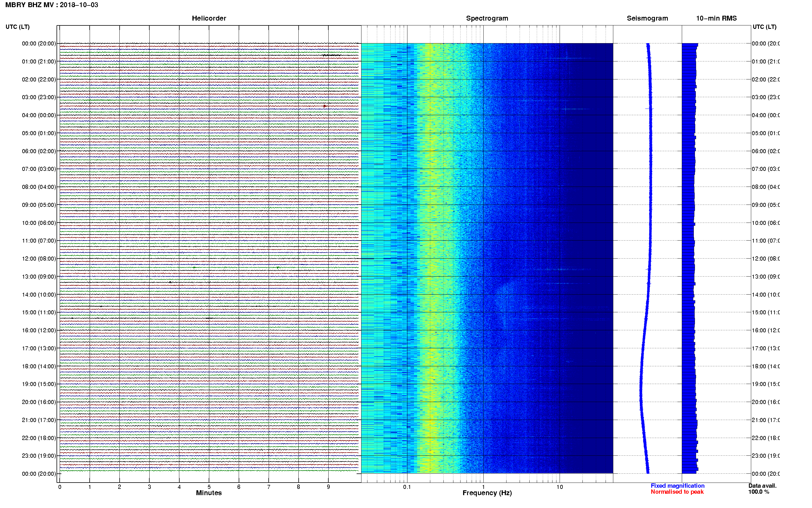Click minute tick label "8" on Helicorder axis
The height and width of the screenshot is (508, 812).
pyautogui.click(x=298, y=487)
